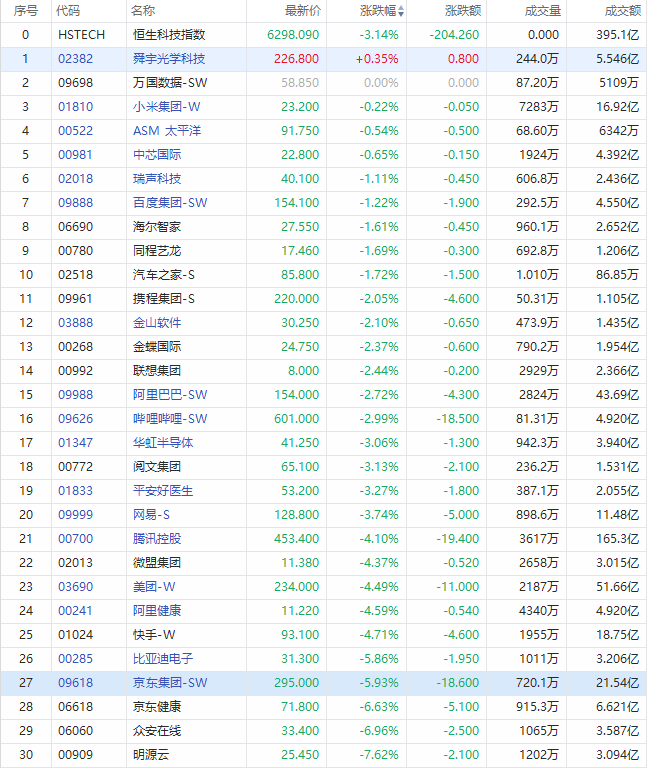This screenshot has width=647, height=768.
Task: Open the 阿里健康 stock link
Action: pos(157,611)
